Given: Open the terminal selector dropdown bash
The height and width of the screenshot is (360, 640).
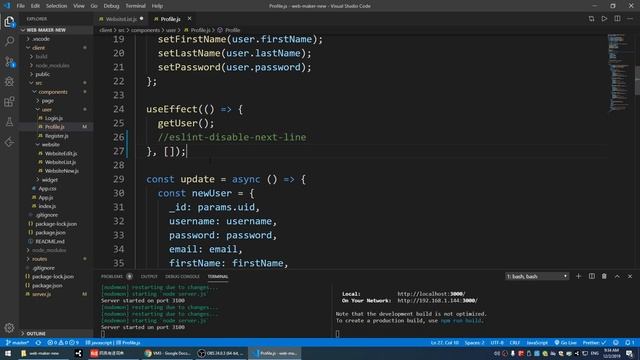Looking at the screenshot, I should [537, 276].
